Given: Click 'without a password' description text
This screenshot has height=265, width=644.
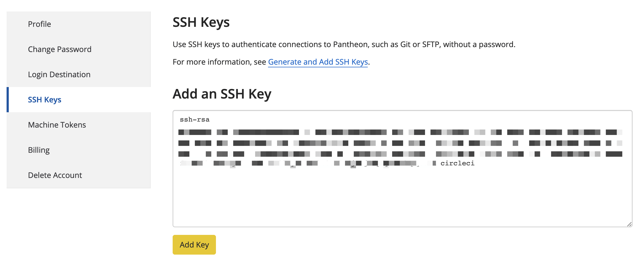Looking at the screenshot, I should pyautogui.click(x=479, y=44).
